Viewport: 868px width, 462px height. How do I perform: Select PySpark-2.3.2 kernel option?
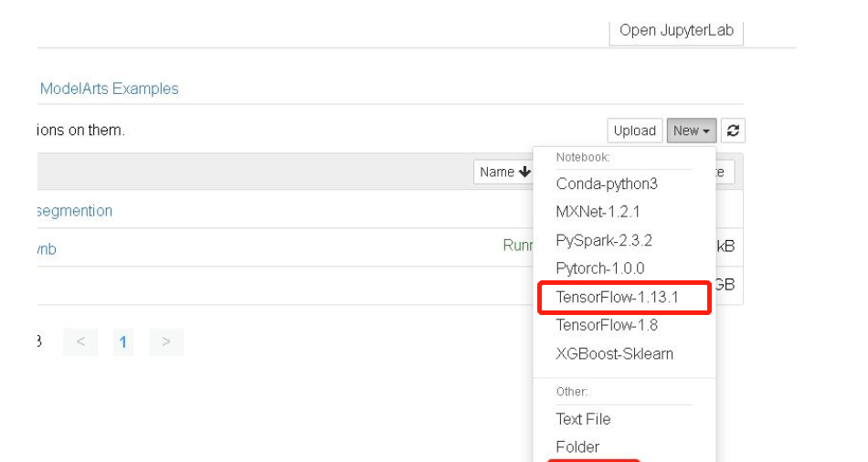click(603, 240)
